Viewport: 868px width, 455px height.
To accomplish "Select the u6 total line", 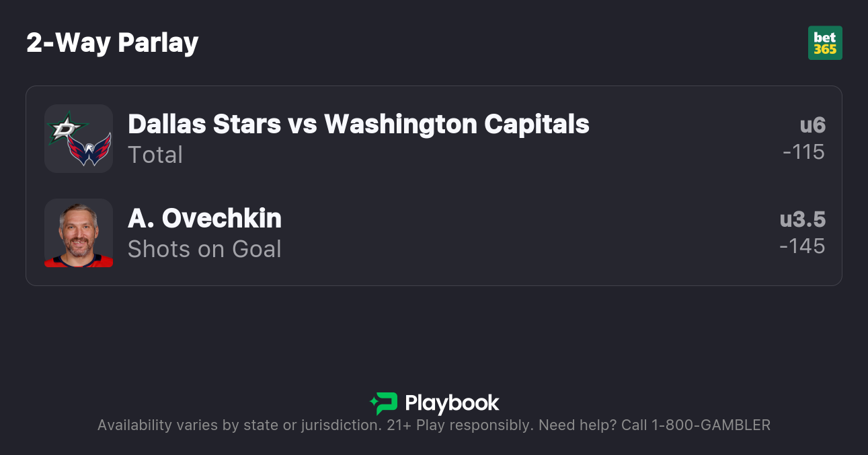I will (x=812, y=125).
